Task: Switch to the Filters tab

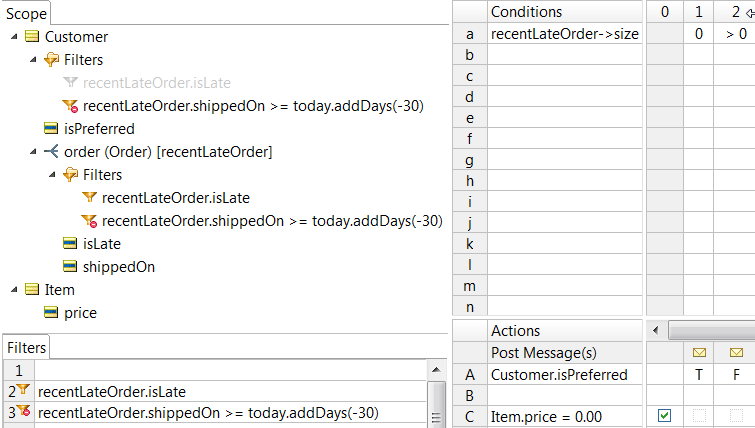Action: click(x=26, y=348)
